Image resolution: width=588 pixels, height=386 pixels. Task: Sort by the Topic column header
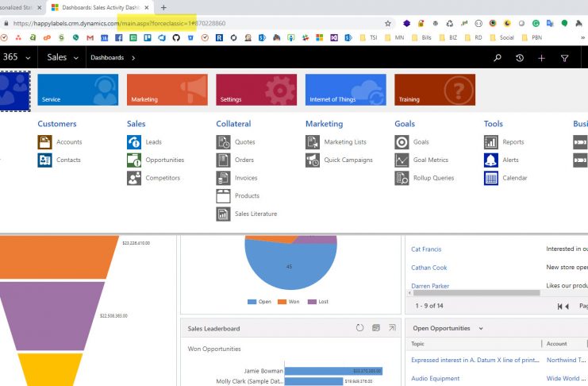point(417,344)
